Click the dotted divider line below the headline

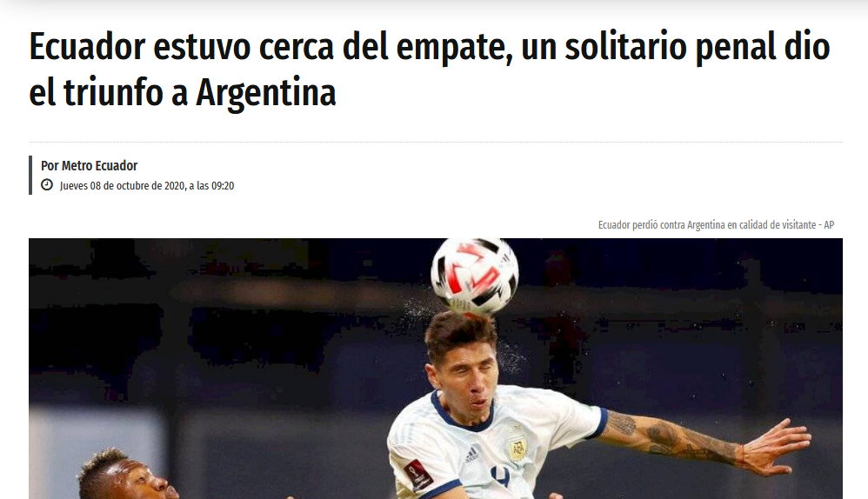436,143
